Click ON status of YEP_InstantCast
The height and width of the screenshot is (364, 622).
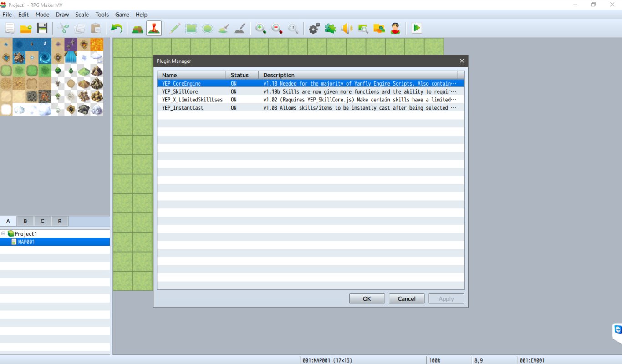click(x=234, y=108)
